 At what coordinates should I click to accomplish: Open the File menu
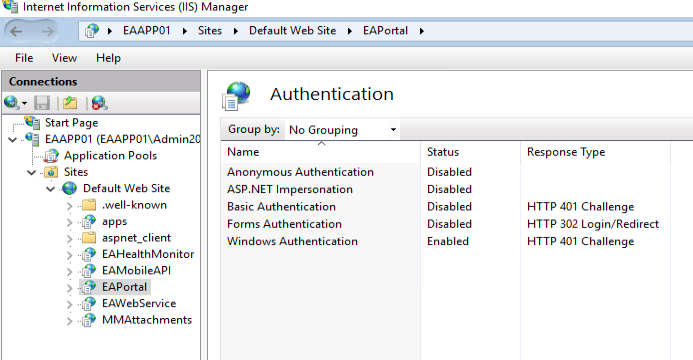(24, 58)
